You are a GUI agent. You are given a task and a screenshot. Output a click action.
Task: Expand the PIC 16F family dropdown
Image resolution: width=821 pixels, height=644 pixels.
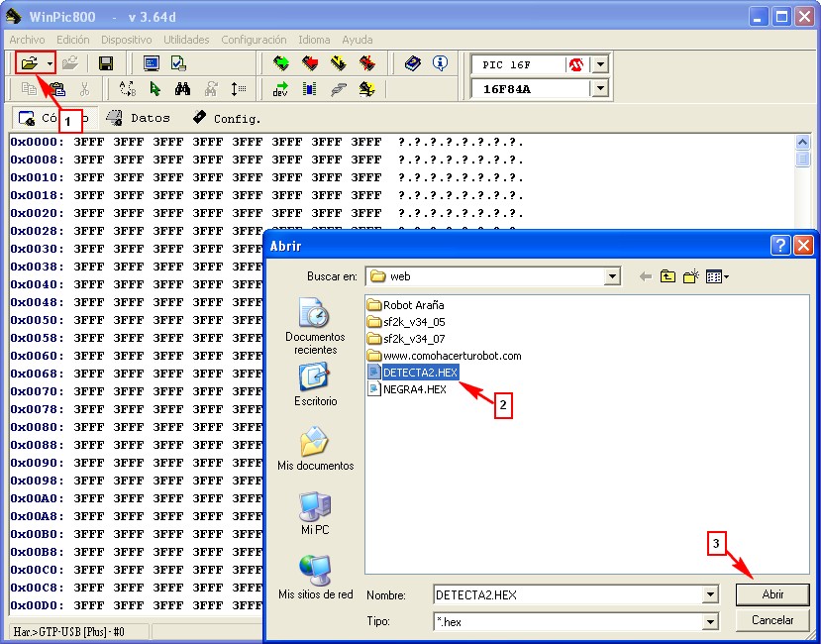pyautogui.click(x=599, y=64)
